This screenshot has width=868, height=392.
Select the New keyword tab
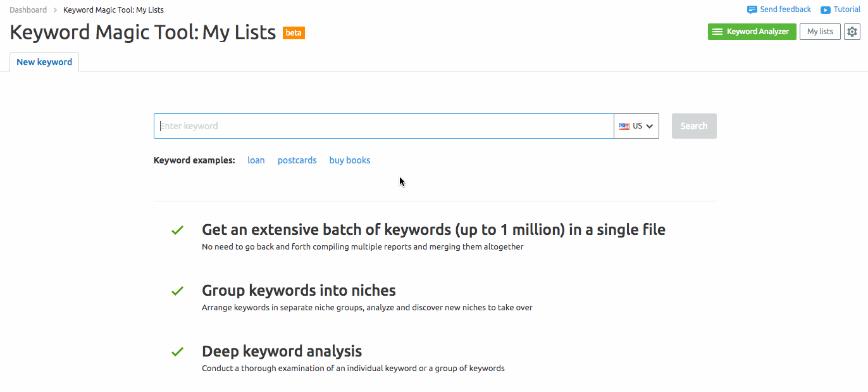[x=44, y=61]
